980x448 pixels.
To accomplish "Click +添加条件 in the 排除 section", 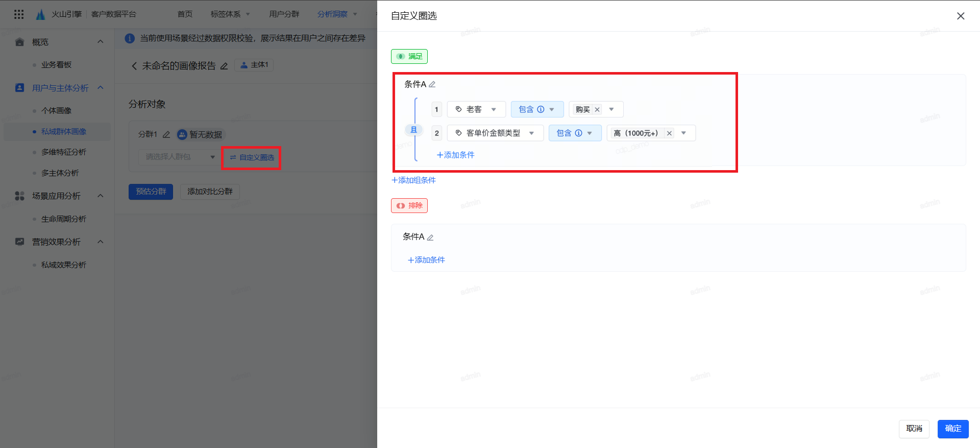I will point(426,260).
